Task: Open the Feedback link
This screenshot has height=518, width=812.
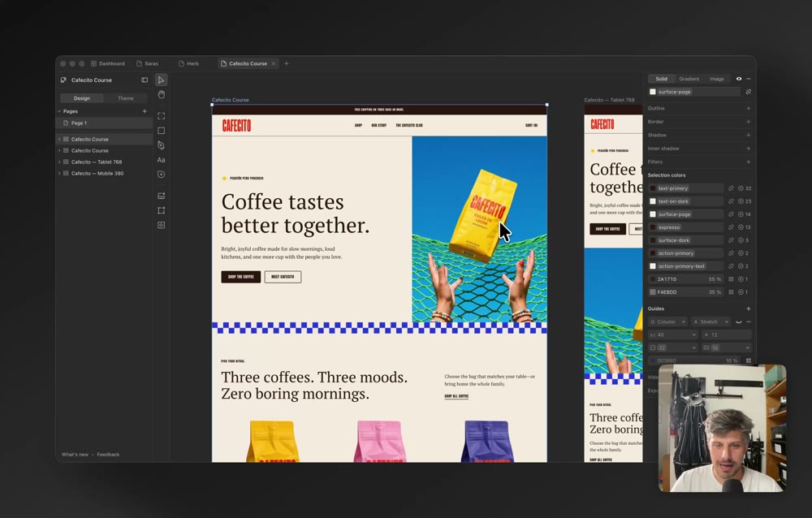Action: click(108, 455)
